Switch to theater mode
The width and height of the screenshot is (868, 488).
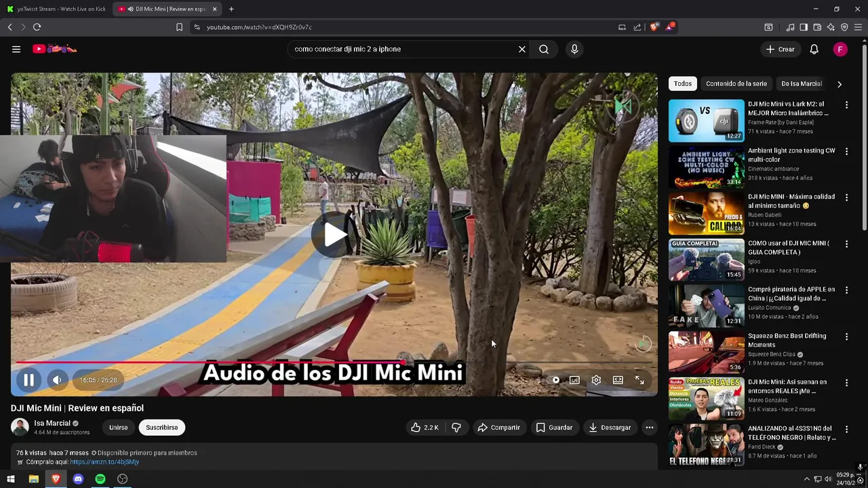618,380
